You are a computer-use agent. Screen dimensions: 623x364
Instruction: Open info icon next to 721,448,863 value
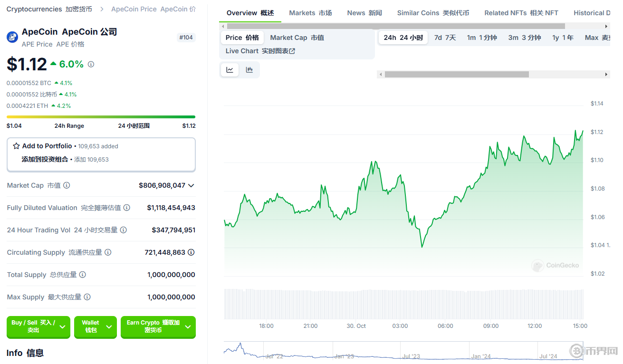click(191, 252)
